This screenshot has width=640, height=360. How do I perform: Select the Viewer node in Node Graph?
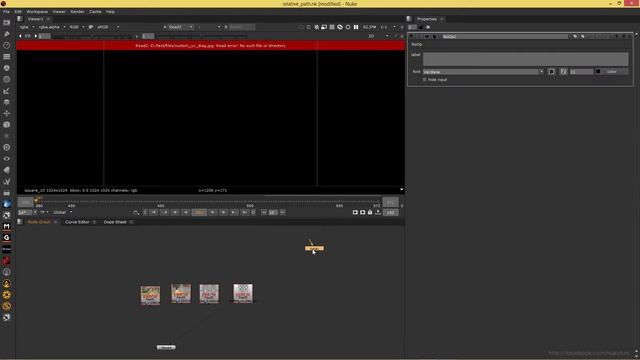pos(166,347)
